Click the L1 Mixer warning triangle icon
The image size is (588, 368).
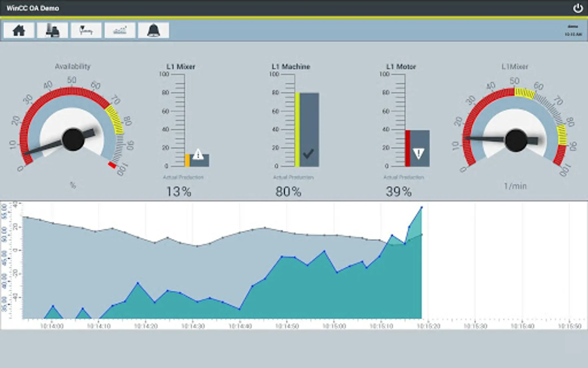[198, 154]
